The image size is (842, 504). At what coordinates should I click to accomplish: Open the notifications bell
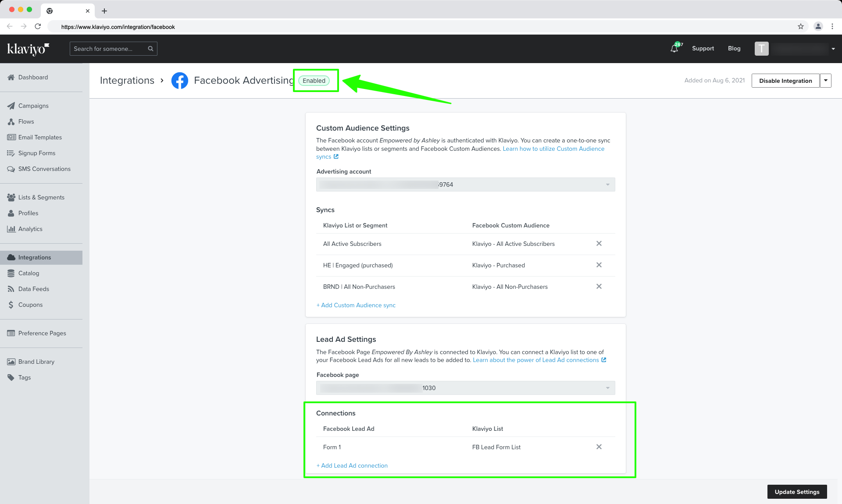coord(674,49)
